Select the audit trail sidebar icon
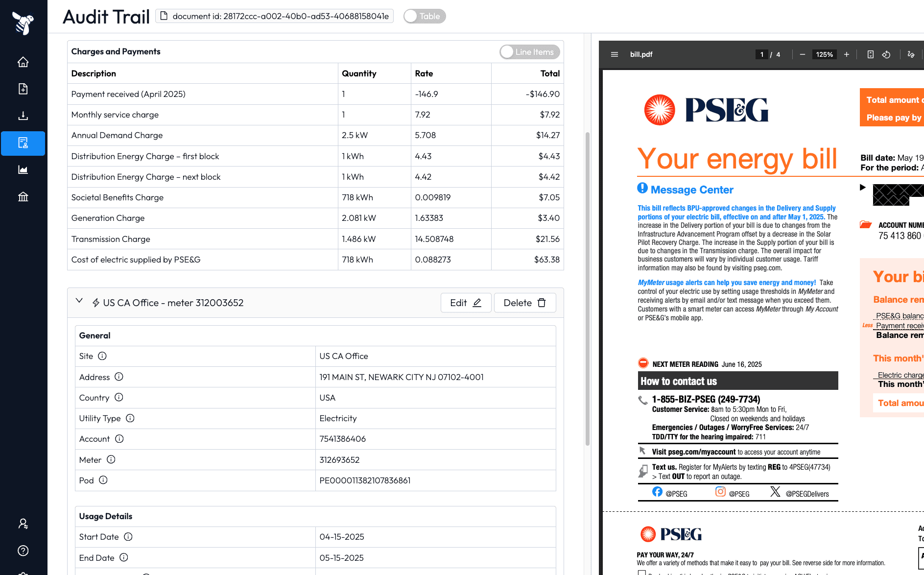The width and height of the screenshot is (924, 575). [23, 143]
